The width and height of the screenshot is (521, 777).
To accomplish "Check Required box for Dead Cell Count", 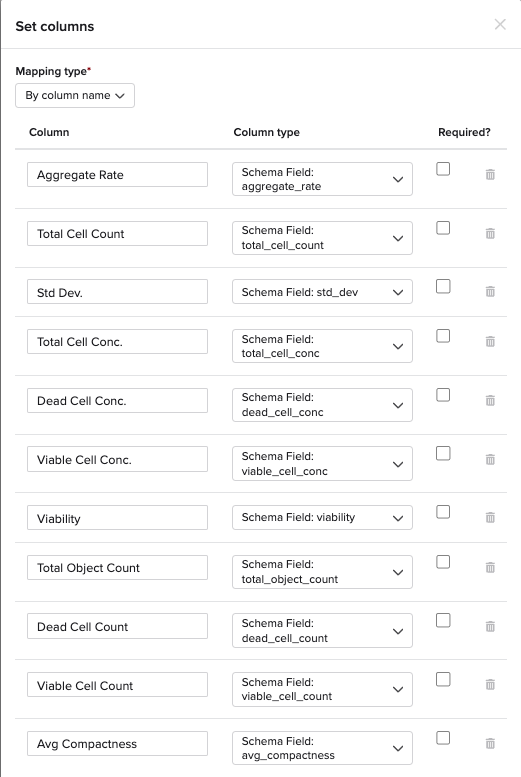I will pyautogui.click(x=443, y=620).
